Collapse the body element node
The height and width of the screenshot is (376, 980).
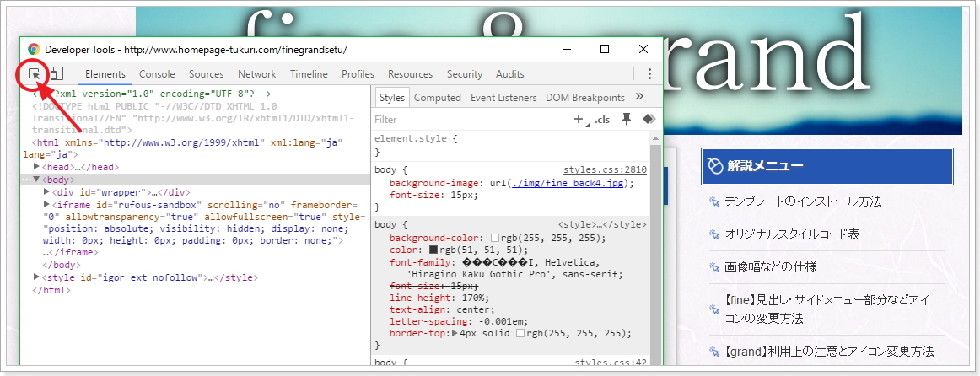tap(37, 180)
